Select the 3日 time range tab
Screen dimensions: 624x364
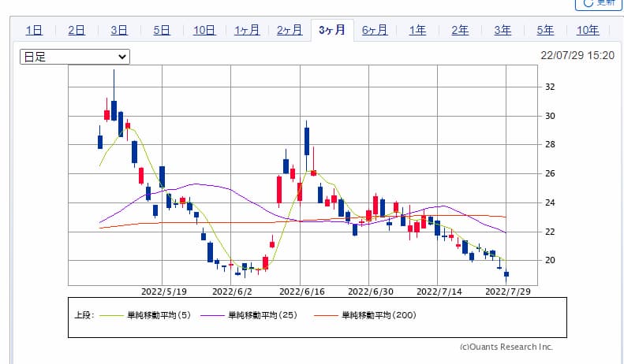(119, 30)
